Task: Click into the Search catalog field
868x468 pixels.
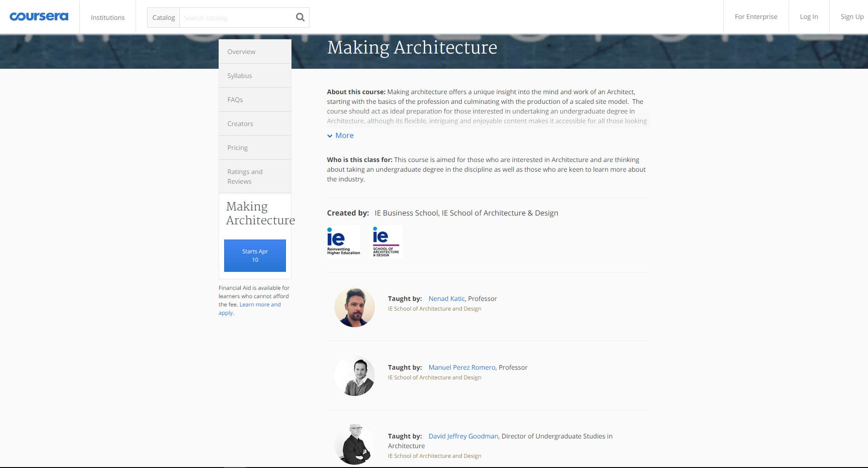Action: (x=237, y=18)
